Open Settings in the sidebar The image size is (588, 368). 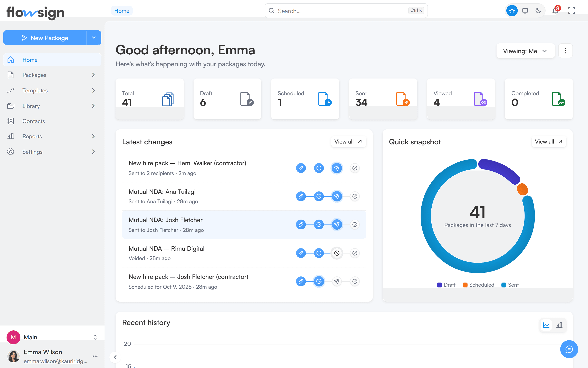52,152
